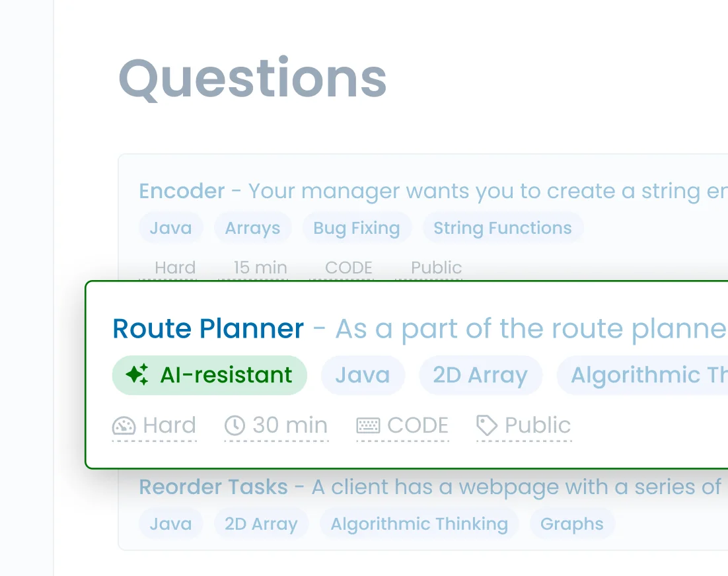Select the String Functions tag on Encoder
The height and width of the screenshot is (576, 728).
[x=503, y=227]
